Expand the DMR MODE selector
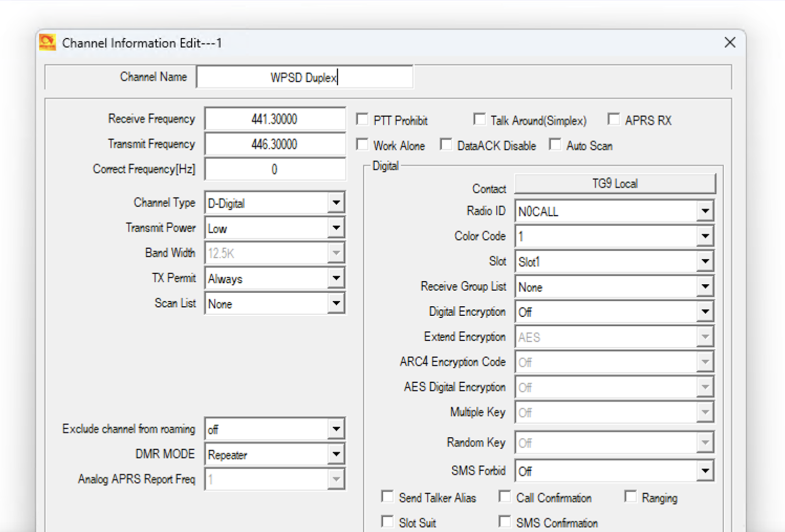This screenshot has width=785, height=532. [x=336, y=454]
